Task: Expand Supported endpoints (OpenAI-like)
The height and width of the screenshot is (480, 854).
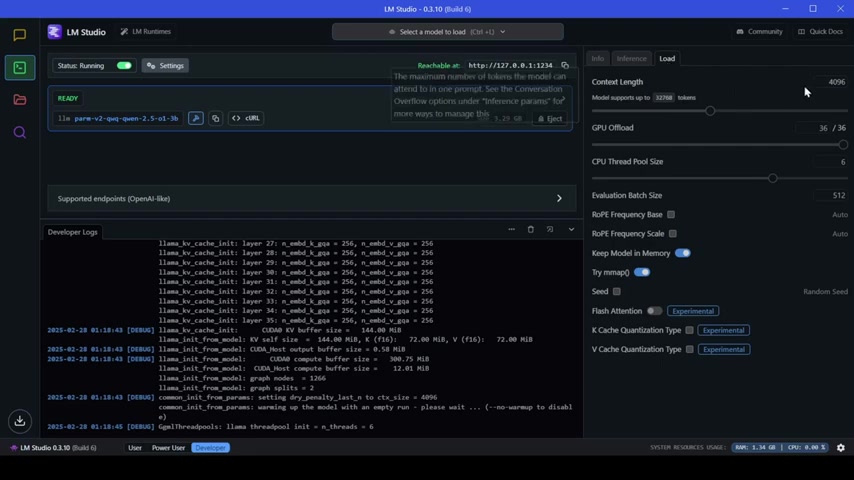Action: click(312, 198)
